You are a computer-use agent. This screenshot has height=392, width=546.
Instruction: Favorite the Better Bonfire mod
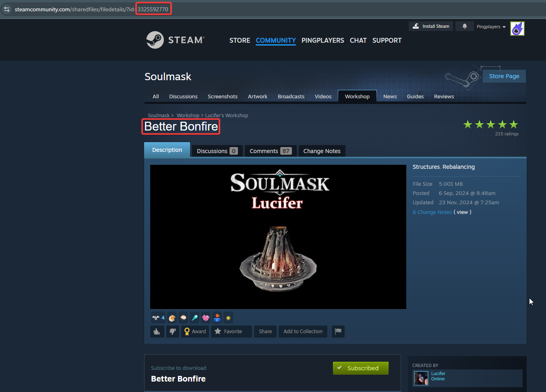point(232,332)
